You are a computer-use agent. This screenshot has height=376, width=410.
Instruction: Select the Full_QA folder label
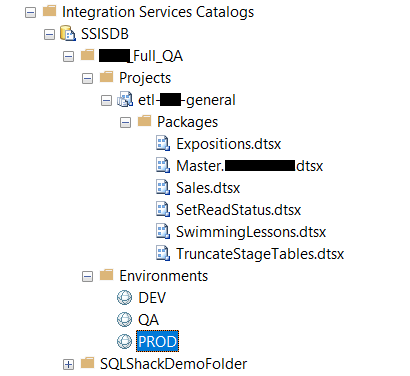141,56
